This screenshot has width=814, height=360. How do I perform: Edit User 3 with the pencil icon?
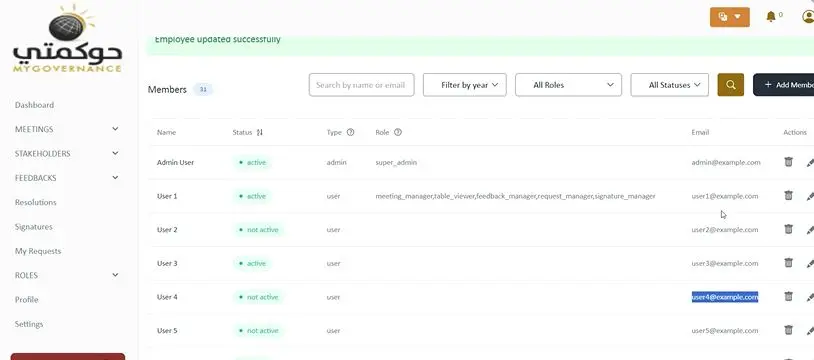pyautogui.click(x=810, y=264)
